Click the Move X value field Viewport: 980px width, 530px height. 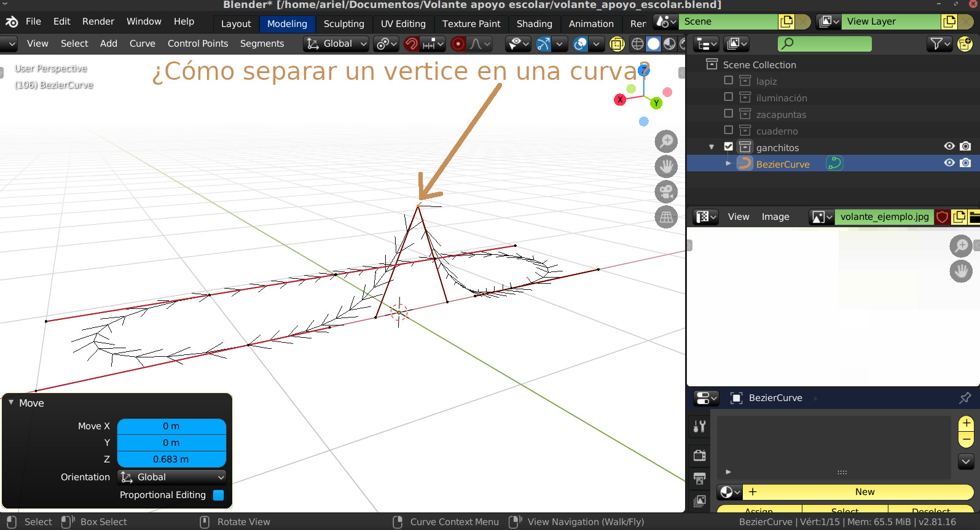[x=171, y=426]
